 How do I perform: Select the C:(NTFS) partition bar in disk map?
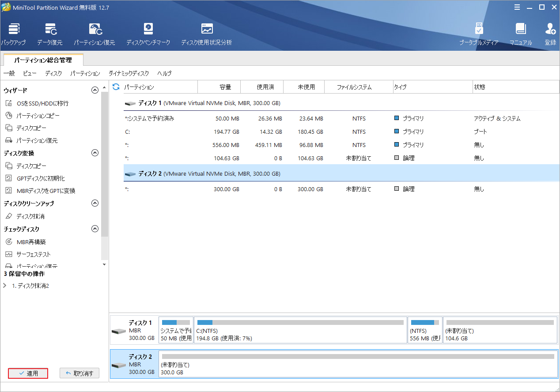pyautogui.click(x=300, y=329)
